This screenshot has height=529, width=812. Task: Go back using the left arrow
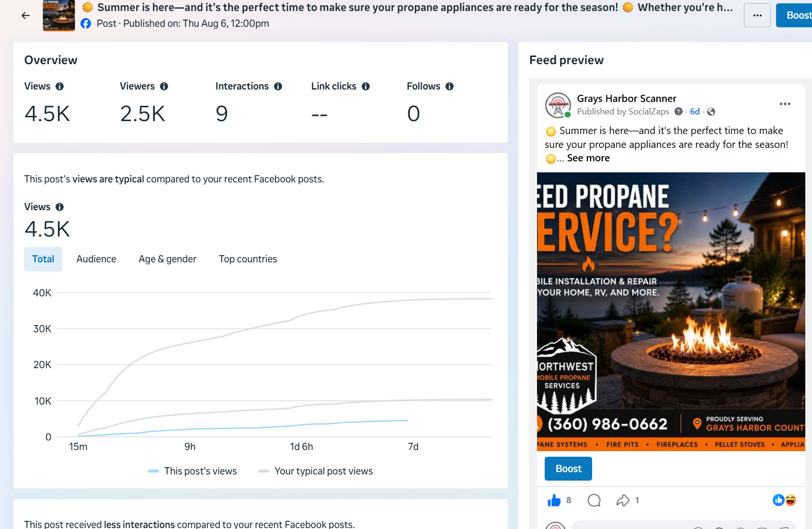tap(26, 16)
